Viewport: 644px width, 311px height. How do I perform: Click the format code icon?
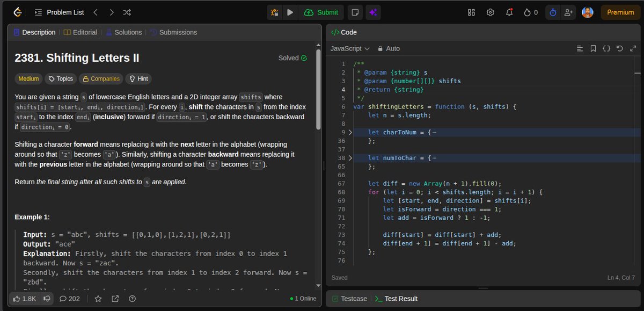580,48
